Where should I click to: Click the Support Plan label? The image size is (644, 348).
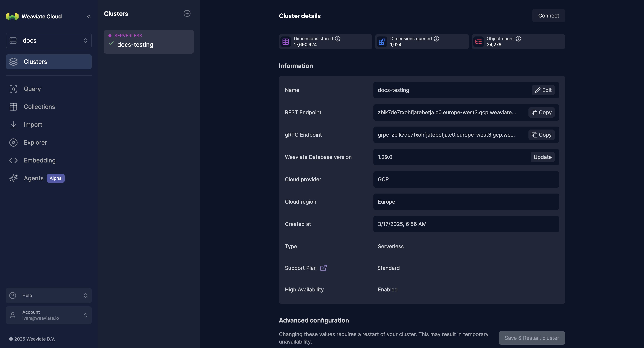[x=301, y=268]
